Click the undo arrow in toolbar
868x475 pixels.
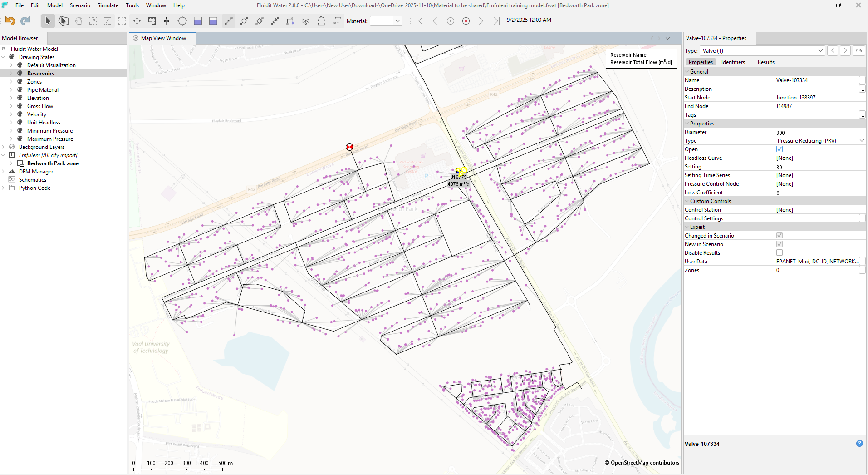(x=10, y=21)
